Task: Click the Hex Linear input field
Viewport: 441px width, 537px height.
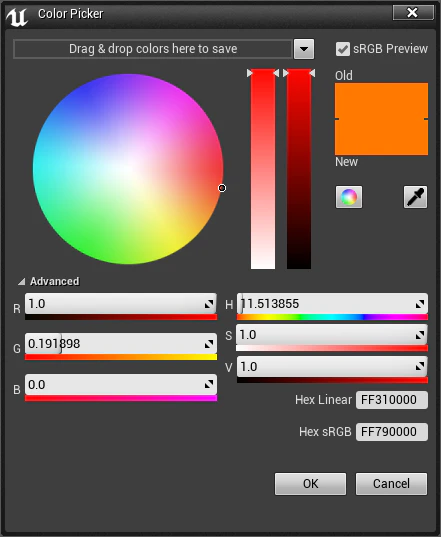Action: pos(392,400)
